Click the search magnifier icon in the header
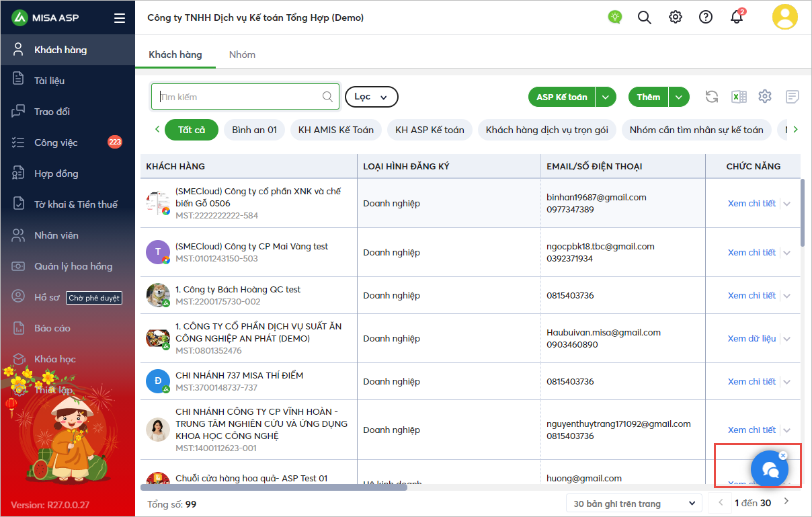 [645, 17]
